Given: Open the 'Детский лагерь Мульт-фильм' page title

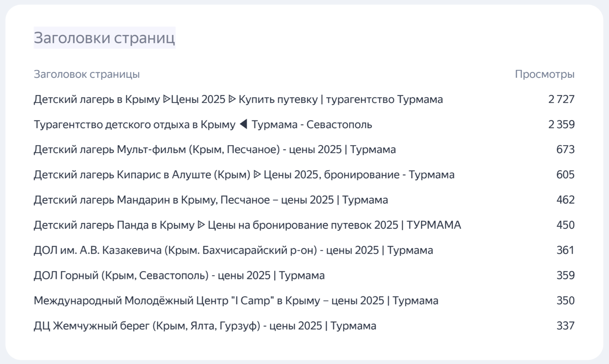Looking at the screenshot, I should click(214, 150).
